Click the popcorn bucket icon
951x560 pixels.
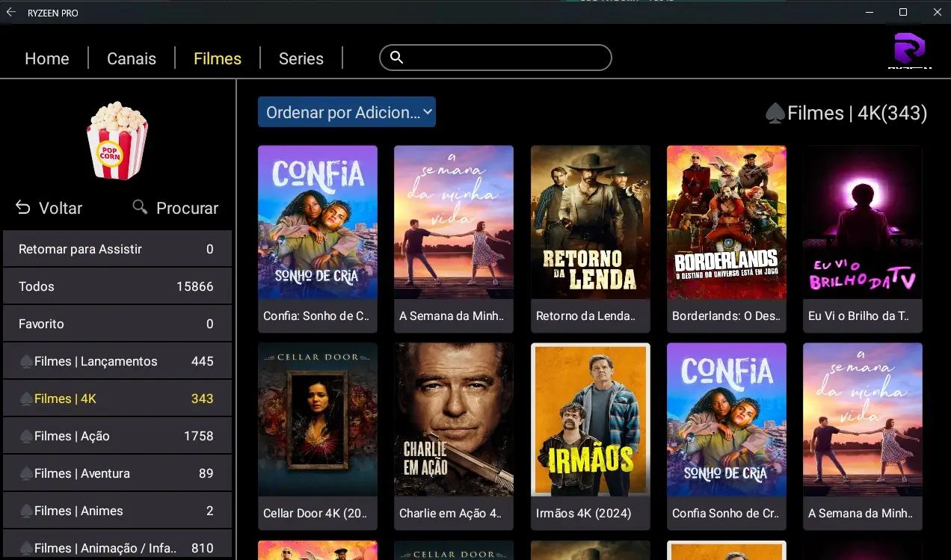coord(117,141)
